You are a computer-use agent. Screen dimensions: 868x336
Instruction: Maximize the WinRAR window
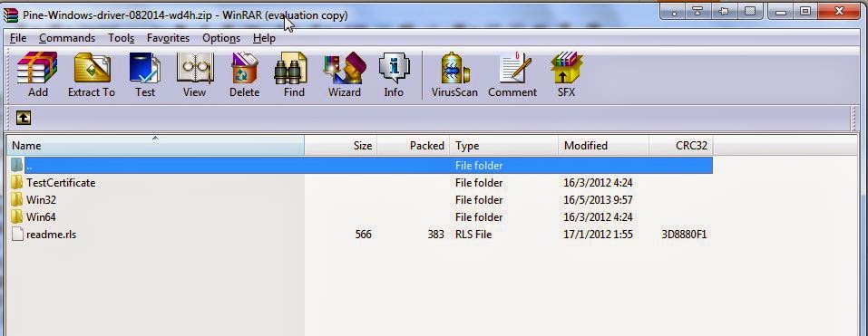[x=805, y=11]
